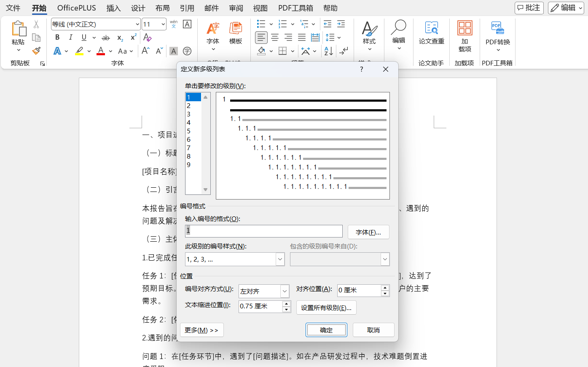
Task: Open the Change Case Aa menu
Action: pos(125,51)
